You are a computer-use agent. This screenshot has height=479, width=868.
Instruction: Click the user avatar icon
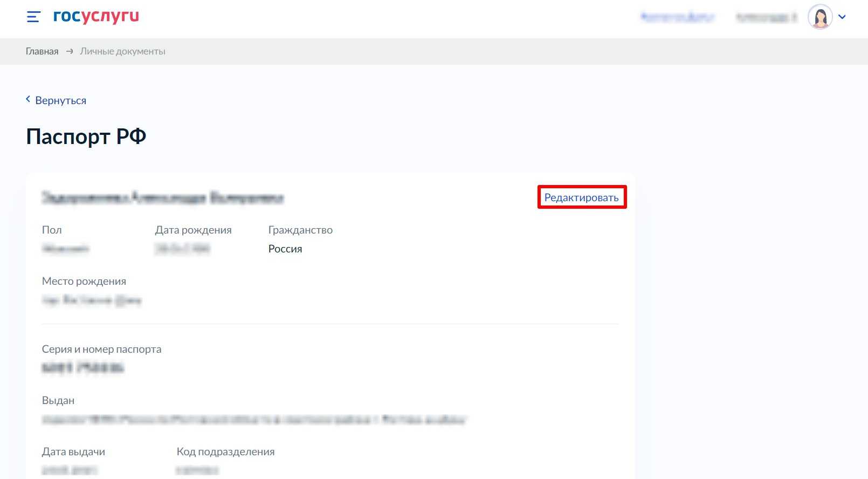(x=819, y=17)
